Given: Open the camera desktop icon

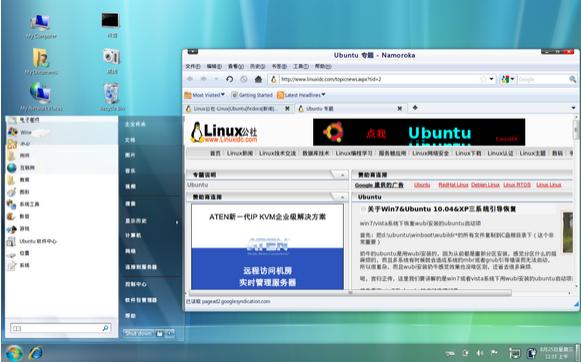Looking at the screenshot, I should click(112, 60).
